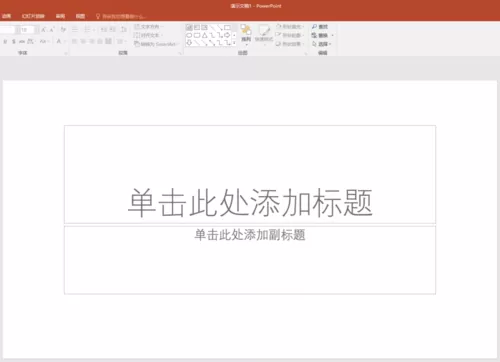This screenshot has height=362, width=500.
Task: Open the shape fill menu
Action: coord(290,27)
